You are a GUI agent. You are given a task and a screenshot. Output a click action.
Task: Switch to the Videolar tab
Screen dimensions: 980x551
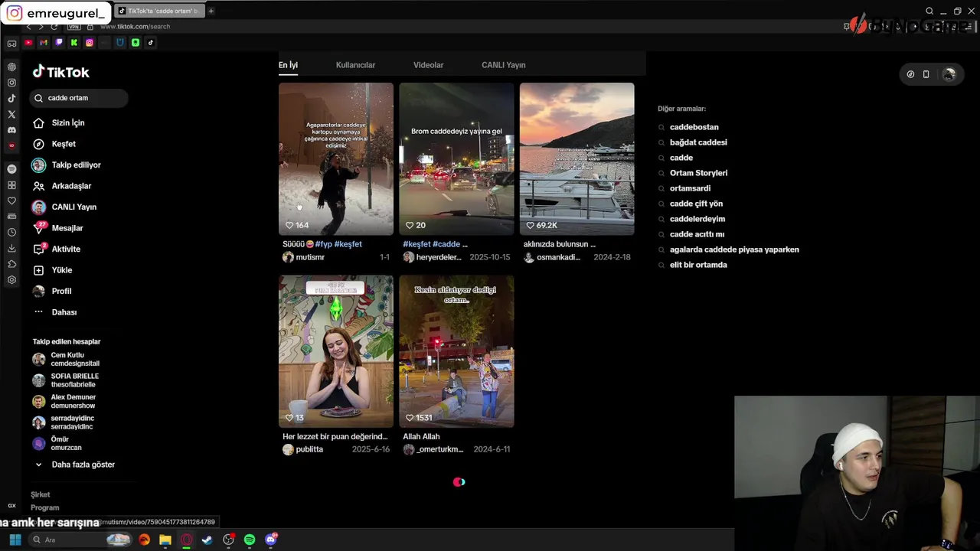coord(428,65)
